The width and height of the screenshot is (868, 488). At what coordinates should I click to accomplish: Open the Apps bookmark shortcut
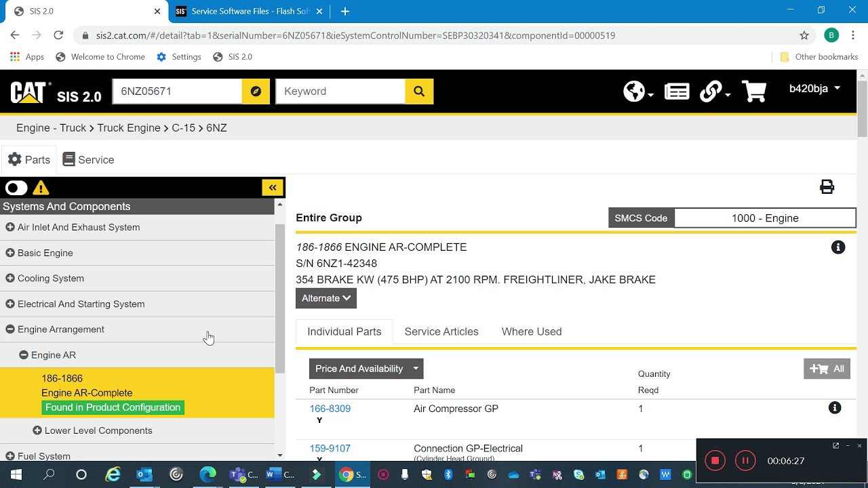pos(27,57)
